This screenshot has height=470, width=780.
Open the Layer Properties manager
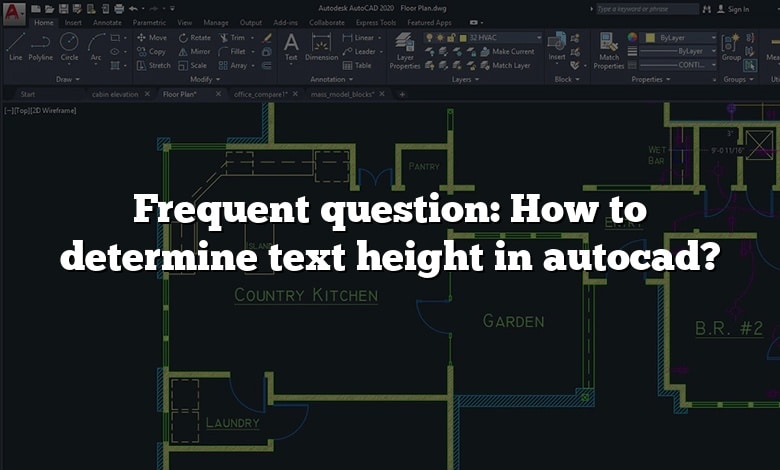pos(404,50)
